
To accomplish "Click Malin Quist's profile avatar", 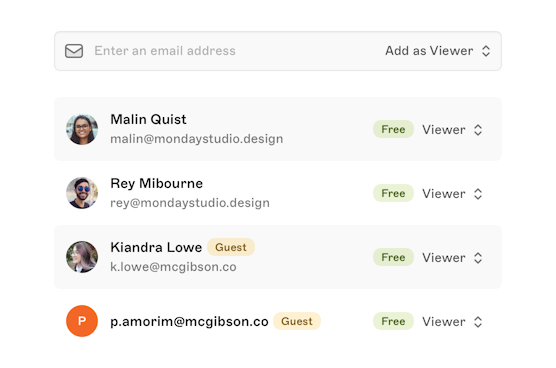I will tap(82, 129).
